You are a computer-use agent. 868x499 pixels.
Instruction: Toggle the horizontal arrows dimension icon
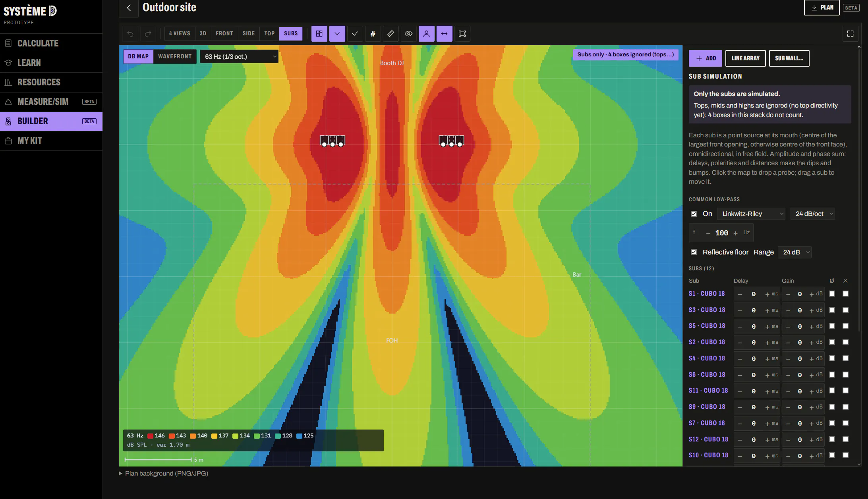[444, 34]
